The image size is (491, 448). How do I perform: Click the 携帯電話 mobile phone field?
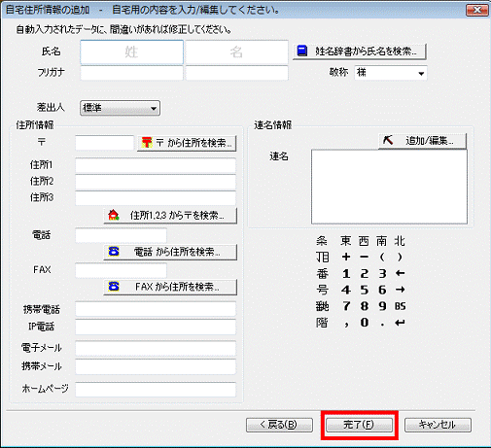(x=156, y=309)
